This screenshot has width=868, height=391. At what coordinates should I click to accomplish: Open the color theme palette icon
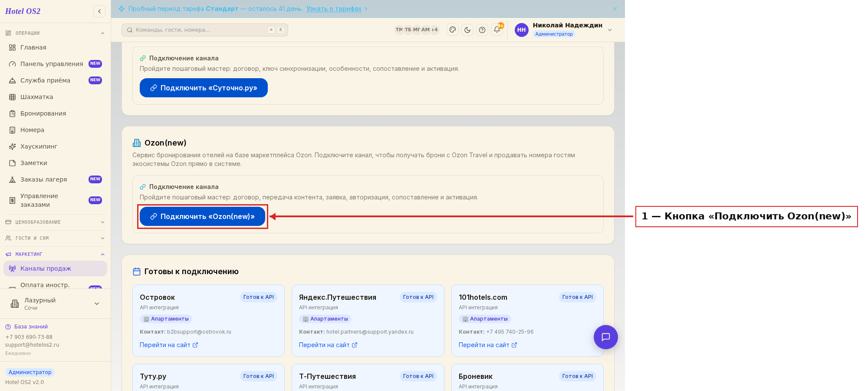pos(453,30)
